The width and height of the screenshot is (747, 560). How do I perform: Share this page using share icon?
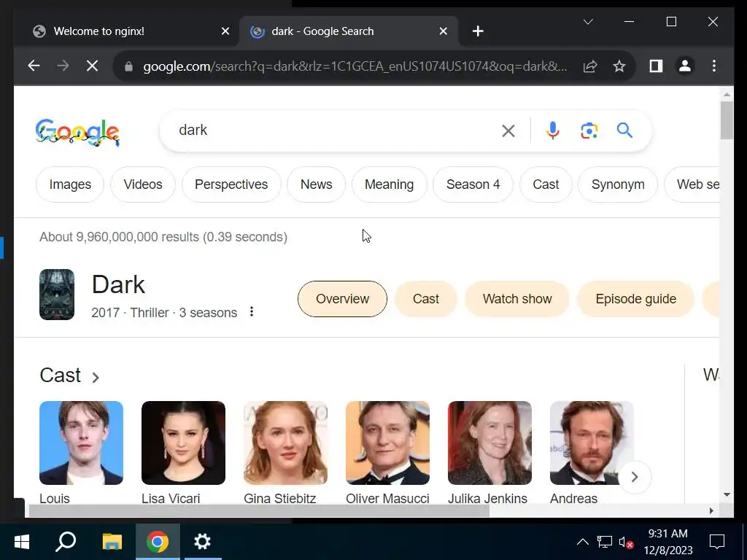pyautogui.click(x=590, y=66)
